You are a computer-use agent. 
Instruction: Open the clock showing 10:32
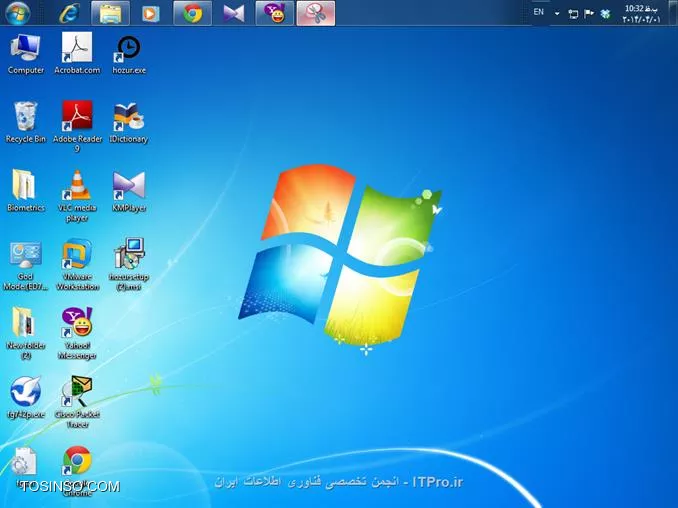[642, 14]
